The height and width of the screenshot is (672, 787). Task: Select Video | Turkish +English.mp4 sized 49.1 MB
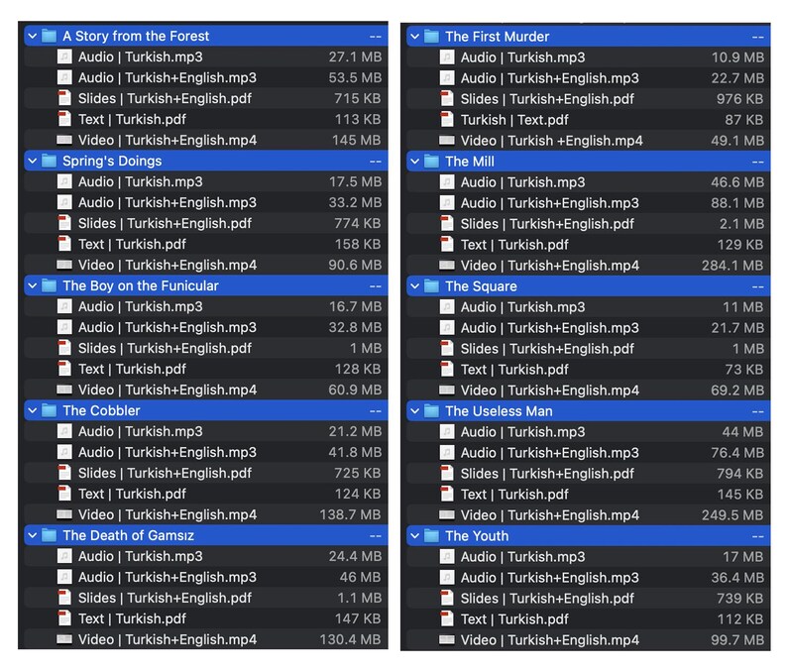552,141
